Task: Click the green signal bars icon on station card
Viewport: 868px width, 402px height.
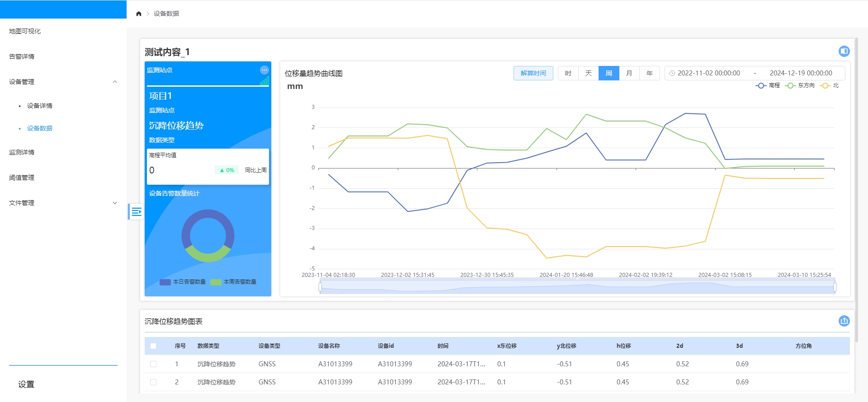Action: click(x=264, y=81)
